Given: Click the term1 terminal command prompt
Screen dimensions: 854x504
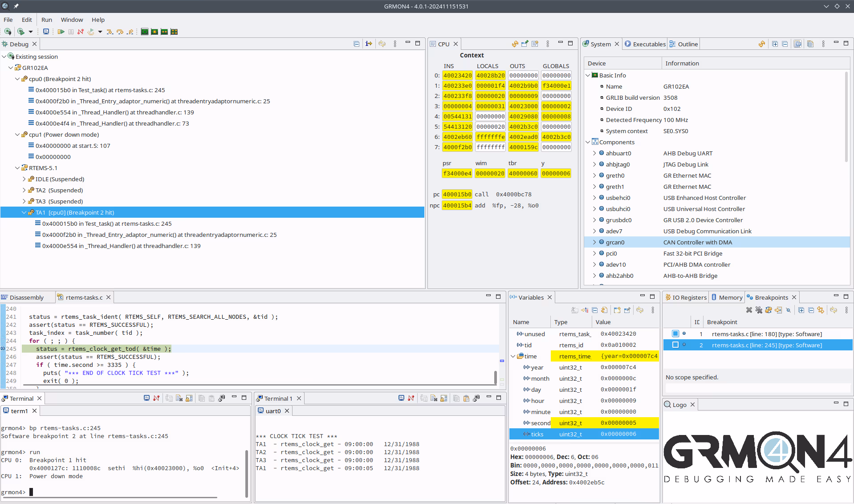Looking at the screenshot, I should pyautogui.click(x=31, y=492).
